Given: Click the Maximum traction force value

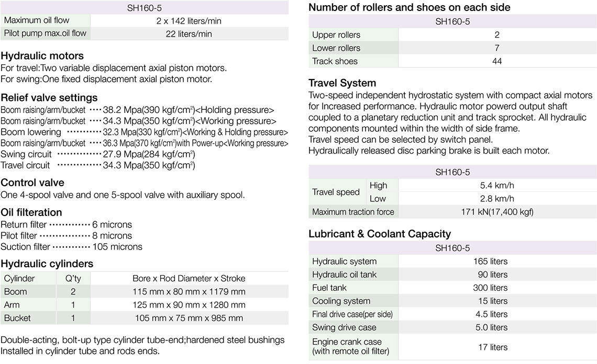Looking at the screenshot, I should pos(497,212).
